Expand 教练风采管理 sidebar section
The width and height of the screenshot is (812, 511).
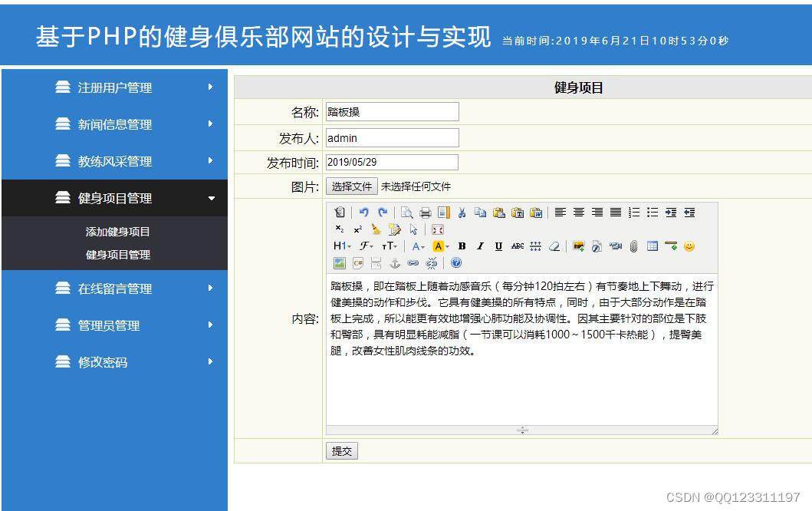pos(114,160)
